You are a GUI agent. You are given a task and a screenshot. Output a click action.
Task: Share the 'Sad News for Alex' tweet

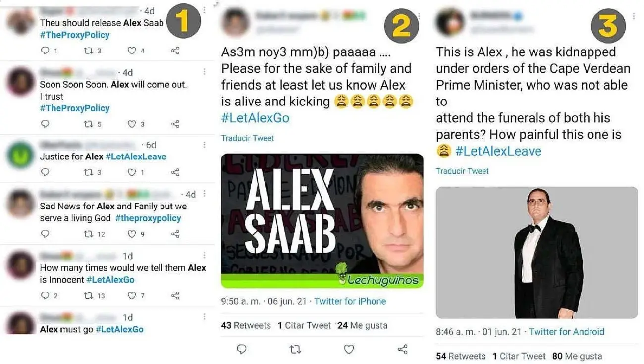tap(175, 234)
